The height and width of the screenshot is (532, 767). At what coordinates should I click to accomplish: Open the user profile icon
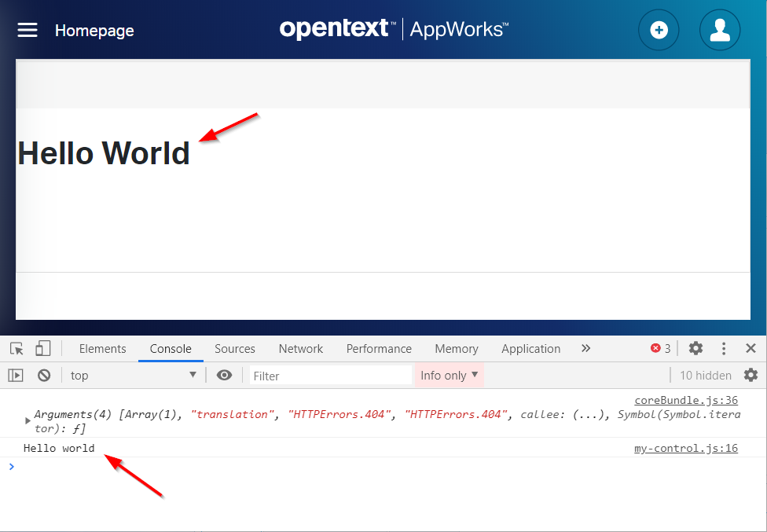click(719, 31)
